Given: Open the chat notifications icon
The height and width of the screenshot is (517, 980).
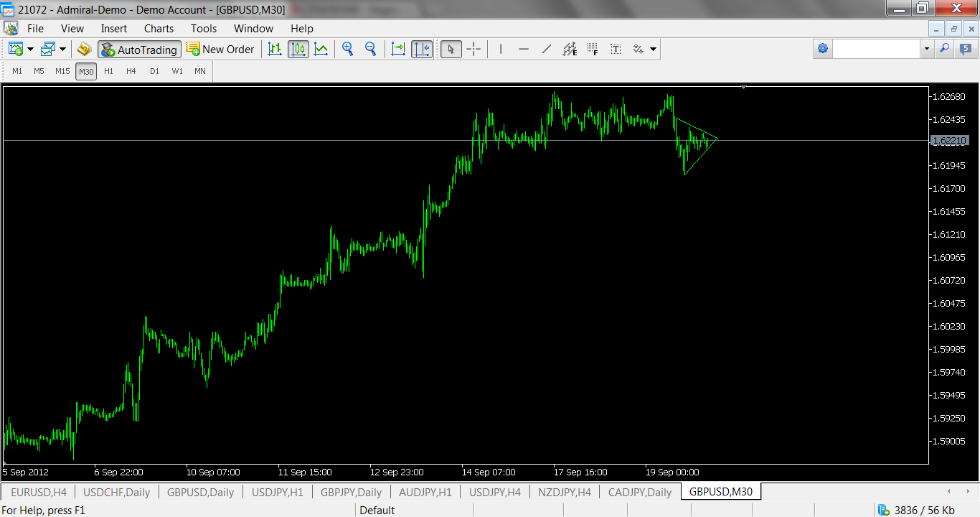Looking at the screenshot, I should [x=966, y=49].
